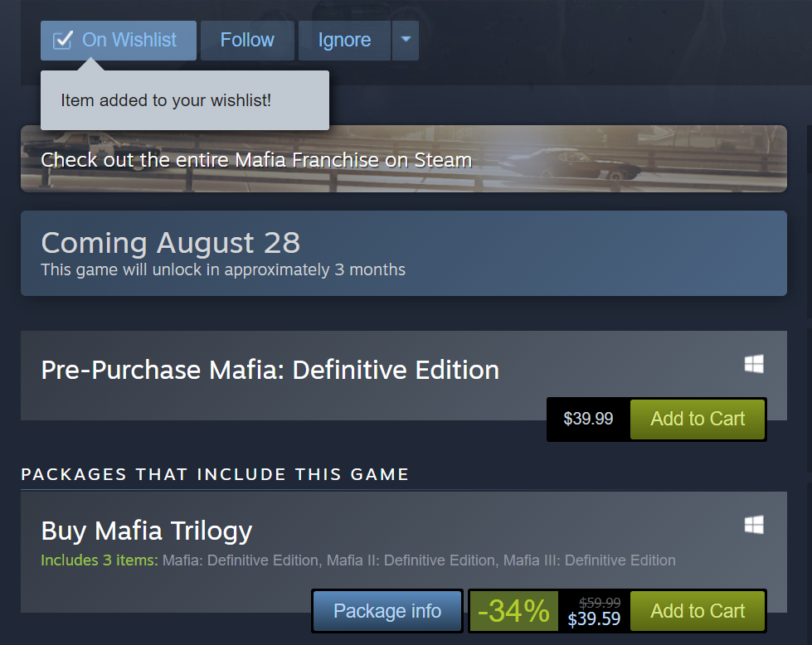Click the struck-through $59.99 original price

tap(600, 603)
